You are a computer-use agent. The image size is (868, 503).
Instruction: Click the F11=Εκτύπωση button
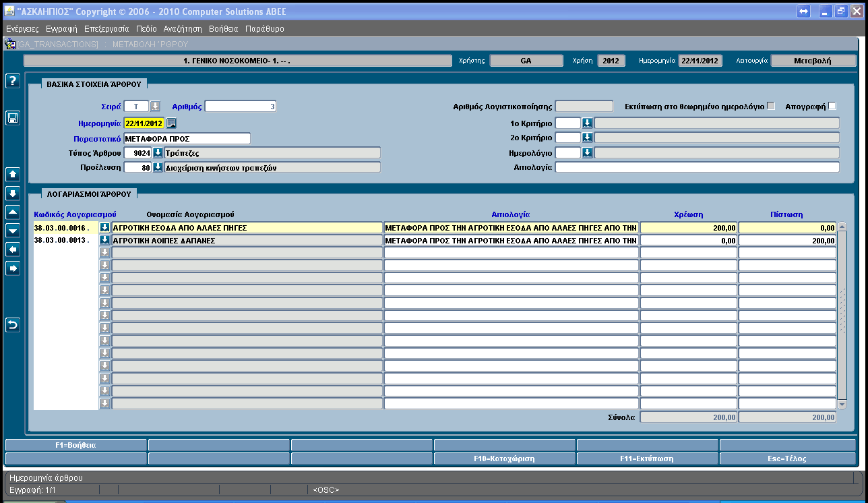[x=647, y=458]
